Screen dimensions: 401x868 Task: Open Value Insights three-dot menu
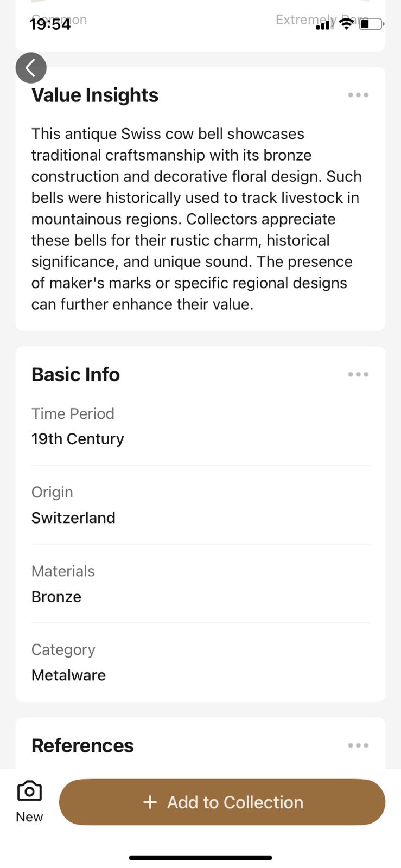pos(358,95)
